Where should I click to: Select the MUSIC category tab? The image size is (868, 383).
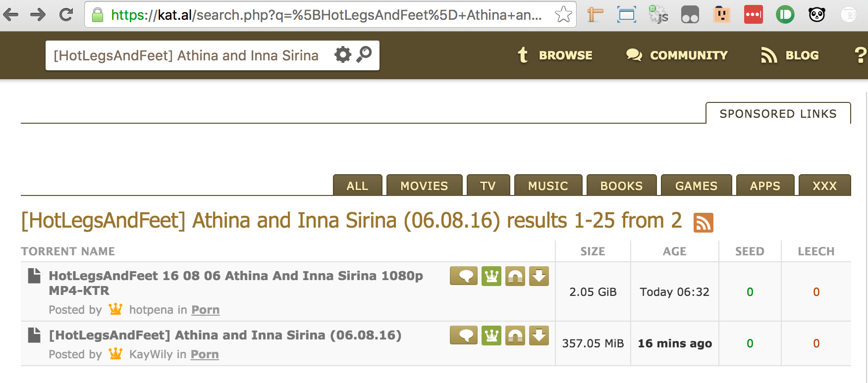pos(548,186)
